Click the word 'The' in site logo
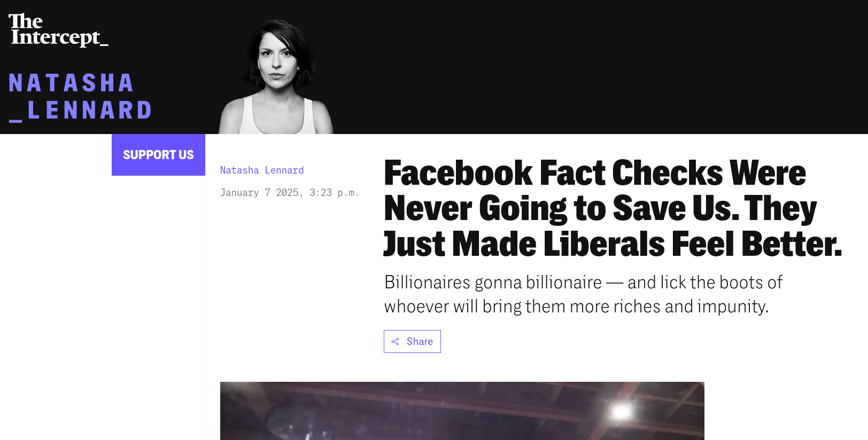 coord(26,21)
